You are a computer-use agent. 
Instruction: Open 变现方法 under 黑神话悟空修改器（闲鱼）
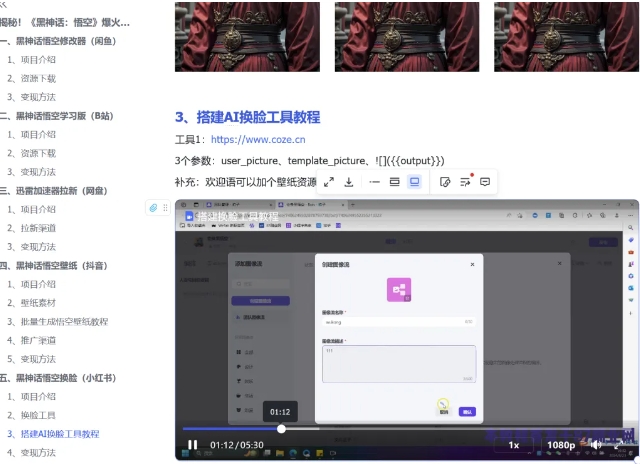point(31,97)
